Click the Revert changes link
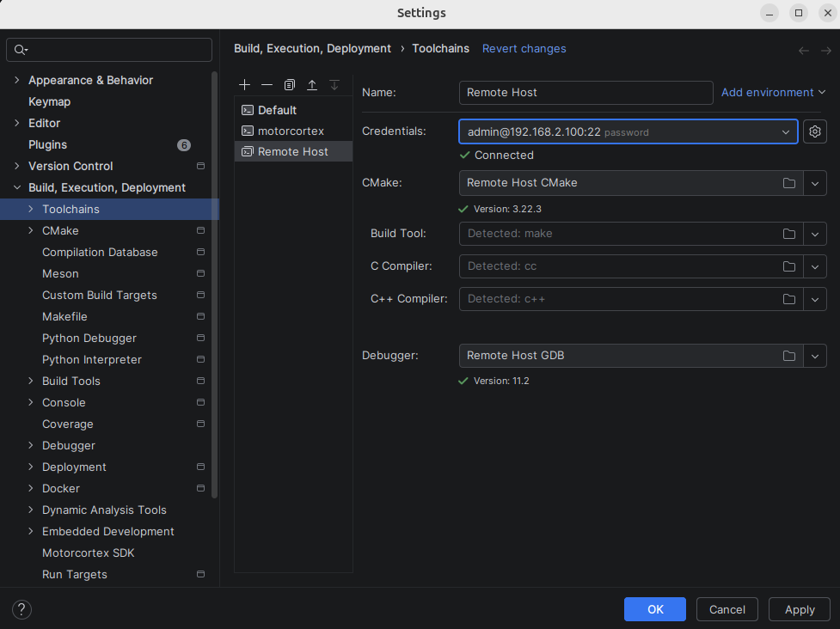This screenshot has width=840, height=629. coord(524,49)
